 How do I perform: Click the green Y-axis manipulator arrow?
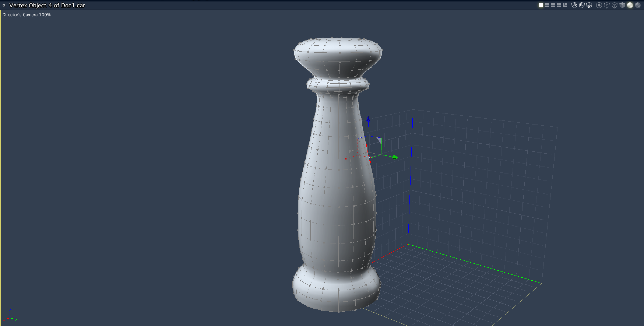(x=395, y=157)
